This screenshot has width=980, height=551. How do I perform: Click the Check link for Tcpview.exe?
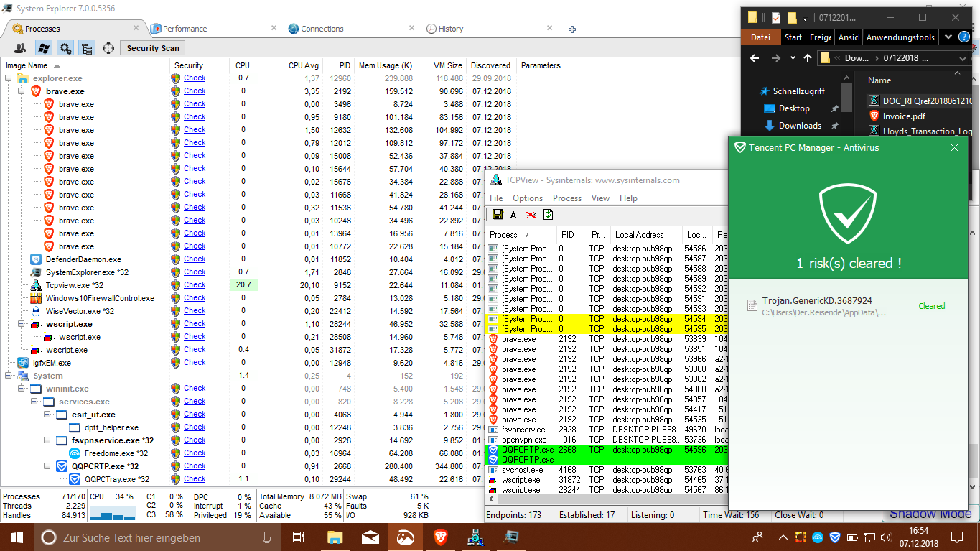(194, 285)
